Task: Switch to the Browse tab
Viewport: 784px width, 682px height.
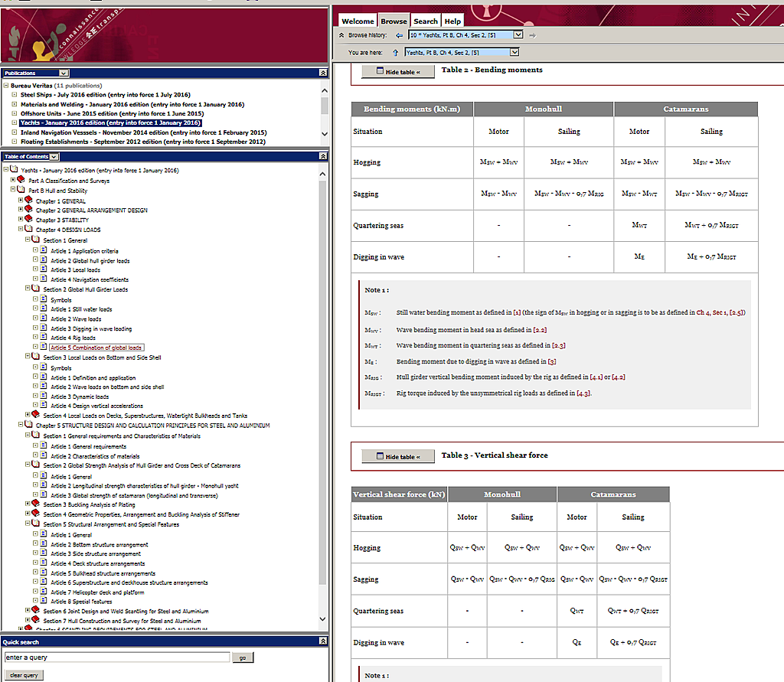Action: (394, 21)
